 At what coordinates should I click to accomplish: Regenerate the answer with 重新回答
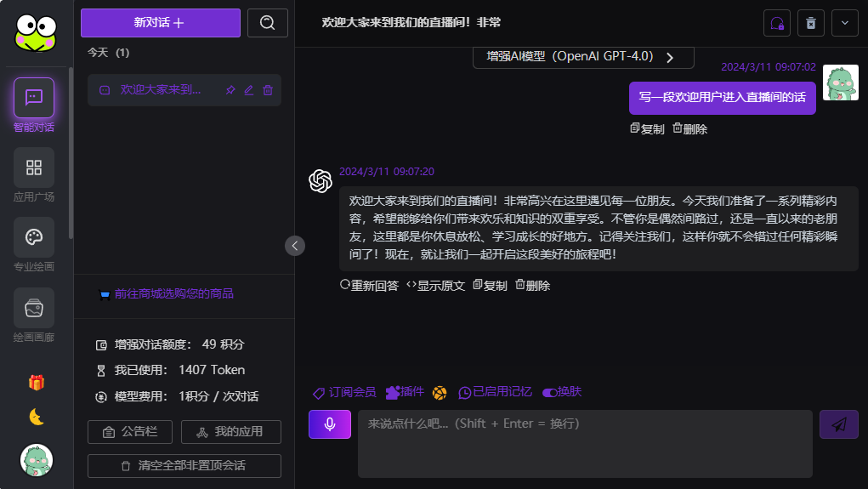[x=369, y=285]
